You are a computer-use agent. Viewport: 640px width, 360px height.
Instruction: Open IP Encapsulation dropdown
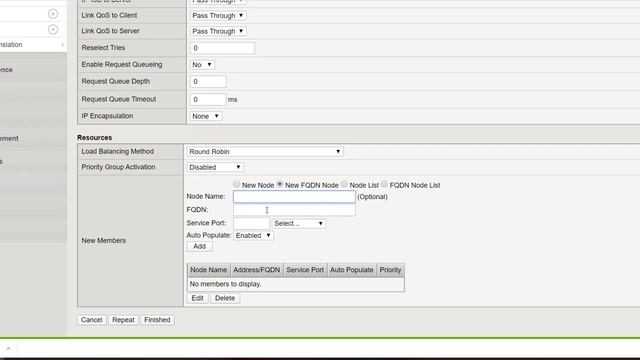tap(206, 116)
